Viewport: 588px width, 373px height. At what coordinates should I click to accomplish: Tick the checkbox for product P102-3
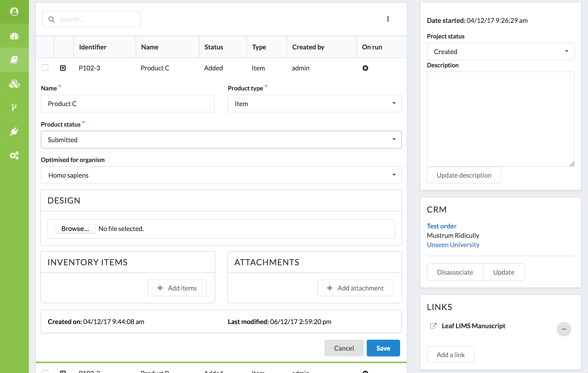point(45,68)
